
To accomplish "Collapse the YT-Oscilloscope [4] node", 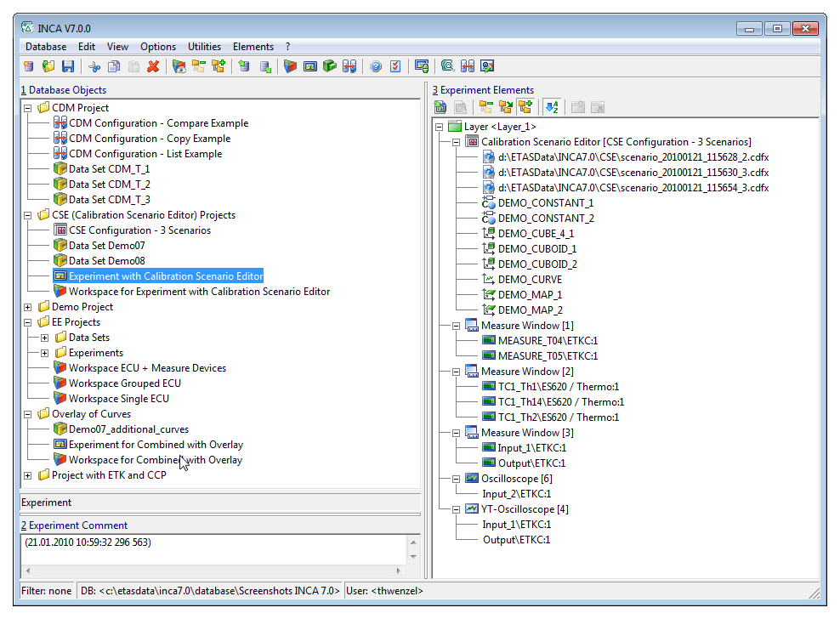I will click(457, 509).
